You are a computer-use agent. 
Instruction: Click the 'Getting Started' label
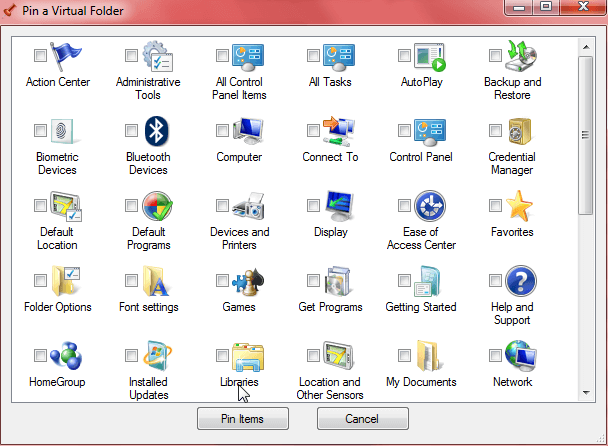click(x=421, y=307)
